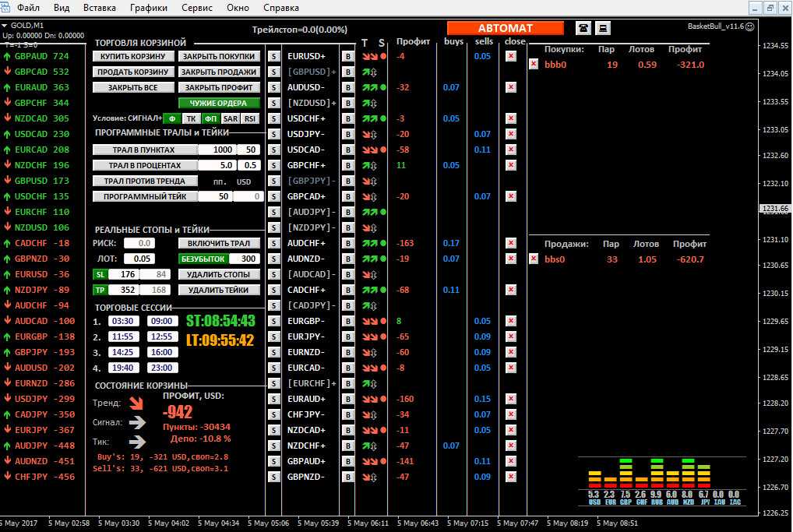Click the GOLD,M1 chart title arrow

[5, 25]
